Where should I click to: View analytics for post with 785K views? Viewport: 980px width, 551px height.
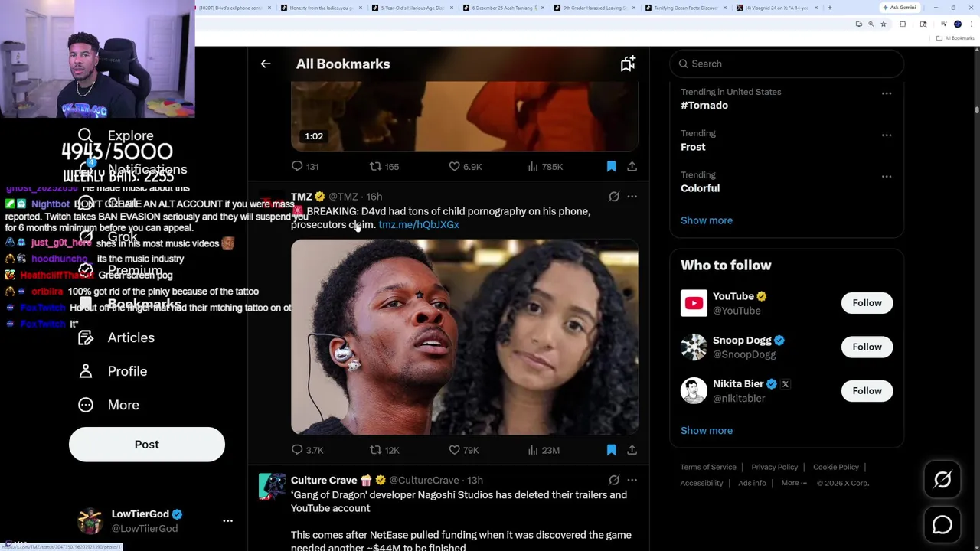point(545,166)
